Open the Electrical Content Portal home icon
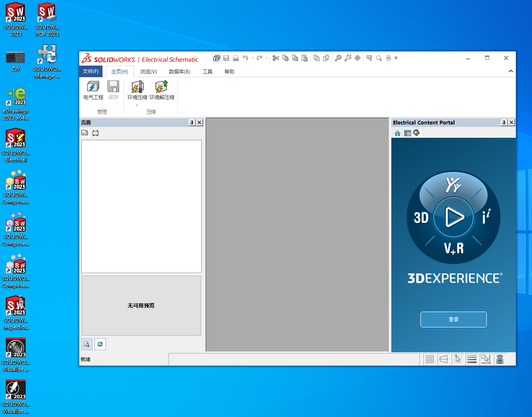This screenshot has height=417, width=532. click(x=398, y=133)
